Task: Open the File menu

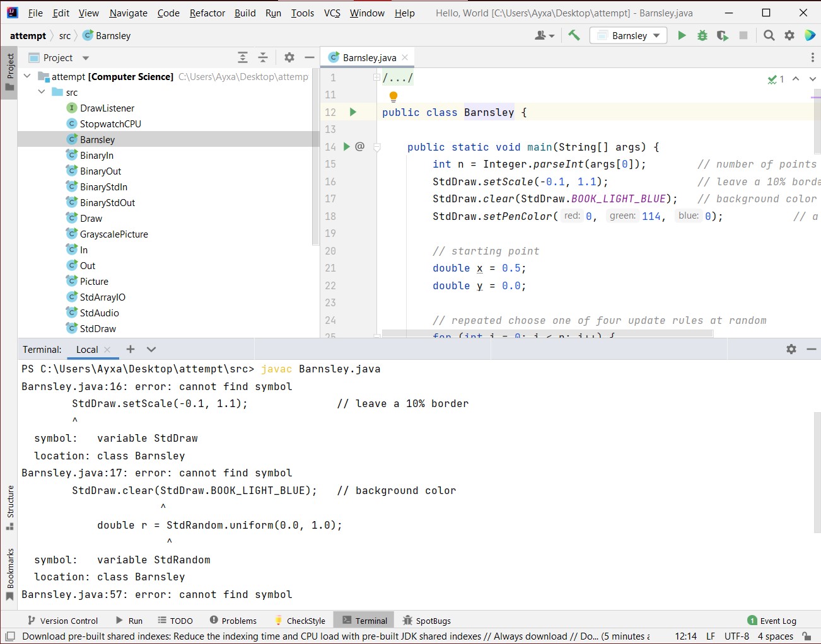Action: 35,13
